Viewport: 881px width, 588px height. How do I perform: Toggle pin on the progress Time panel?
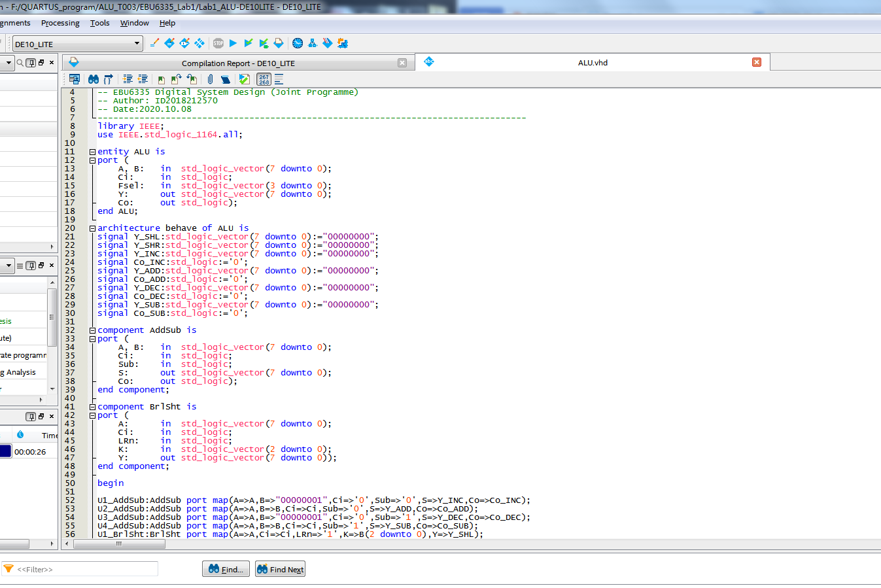coord(31,417)
